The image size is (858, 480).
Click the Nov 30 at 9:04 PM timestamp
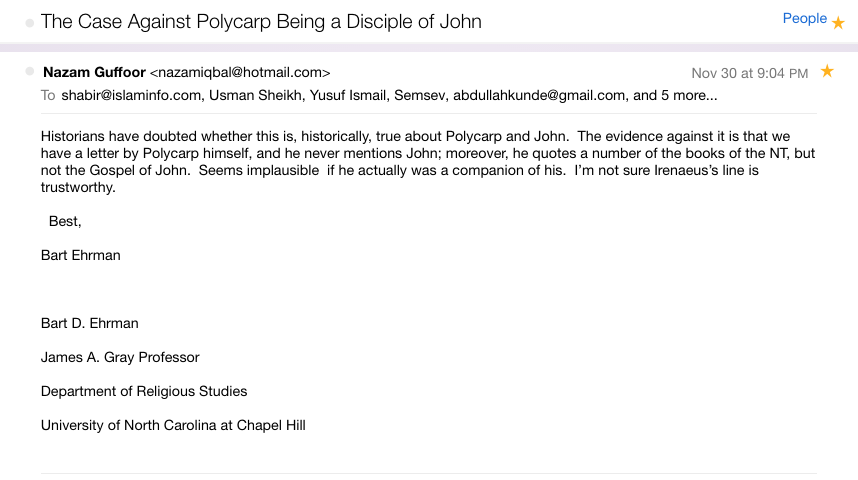(x=749, y=73)
